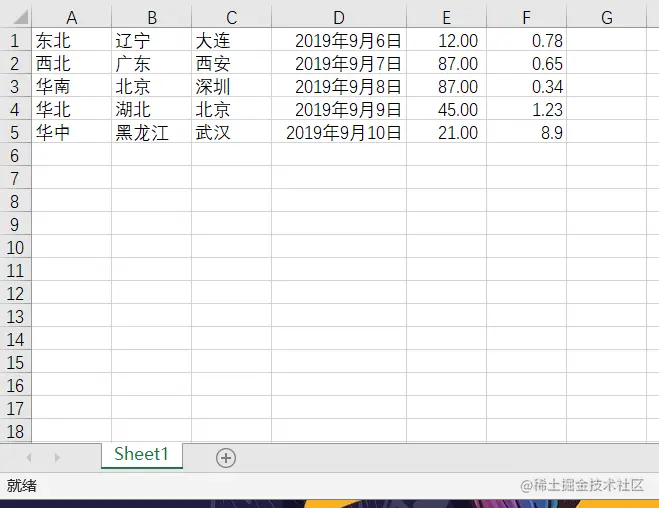Image resolution: width=659 pixels, height=508 pixels.
Task: Click cell containing 华中
Action: coord(71,132)
